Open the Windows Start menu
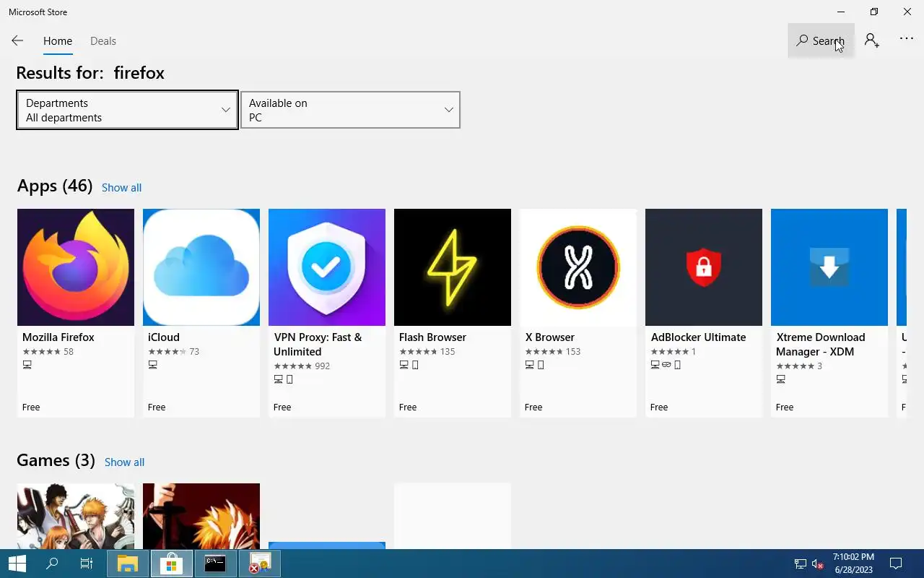 point(17,564)
